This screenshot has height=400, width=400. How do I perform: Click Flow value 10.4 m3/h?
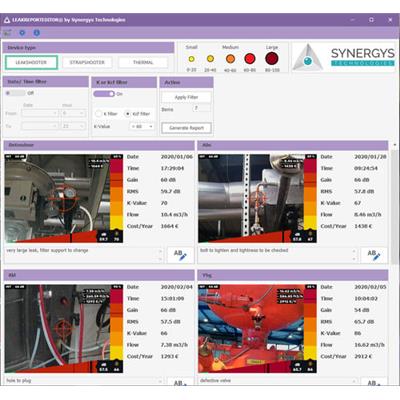pyautogui.click(x=174, y=215)
